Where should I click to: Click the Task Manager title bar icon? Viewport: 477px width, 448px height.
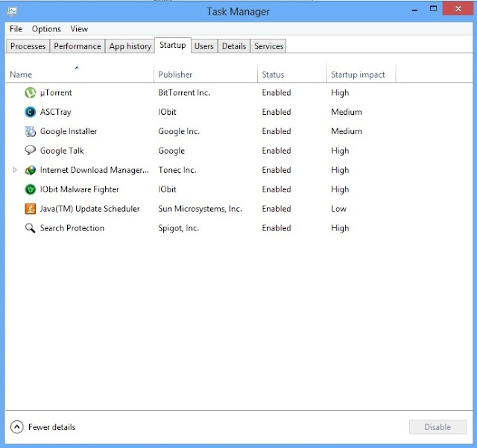[x=12, y=12]
